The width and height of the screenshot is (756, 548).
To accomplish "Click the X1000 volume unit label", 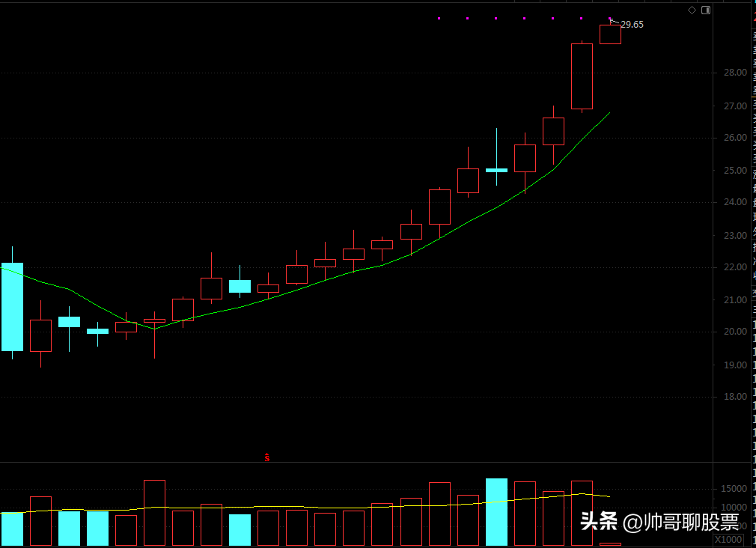I will pyautogui.click(x=728, y=540).
